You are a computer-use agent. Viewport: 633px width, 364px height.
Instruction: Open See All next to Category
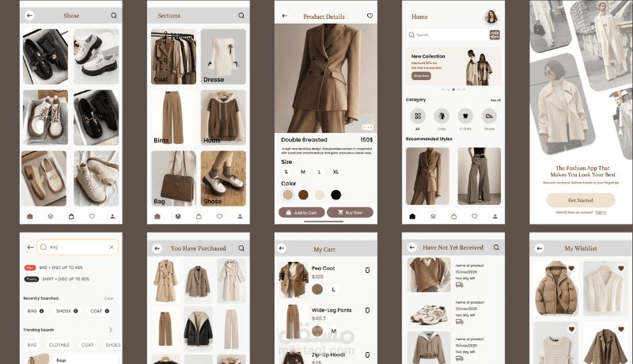click(x=495, y=100)
